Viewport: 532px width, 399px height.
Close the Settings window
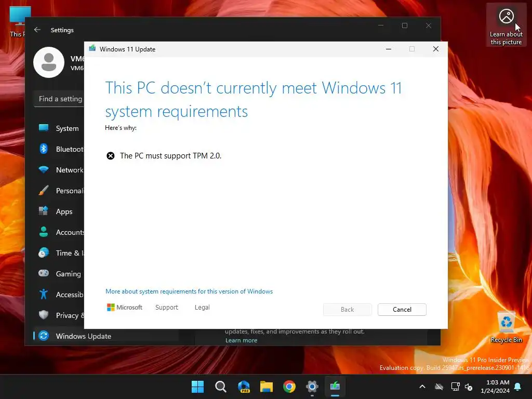click(429, 26)
